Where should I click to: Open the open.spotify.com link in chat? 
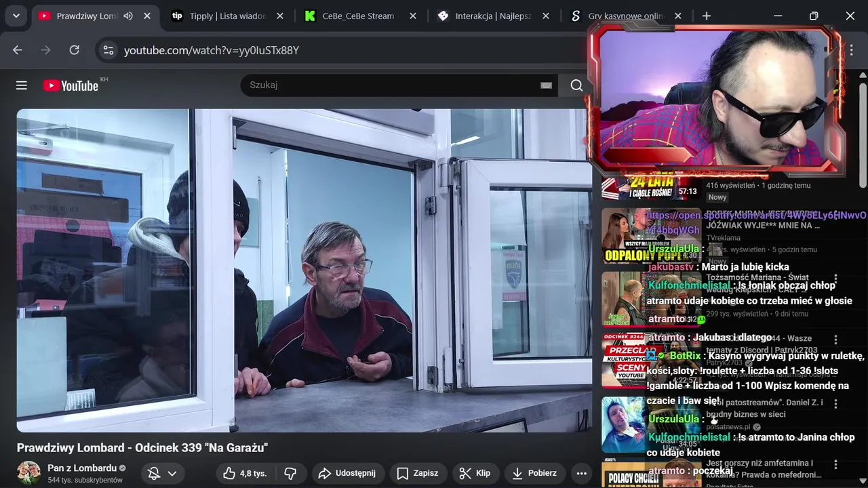click(x=755, y=222)
